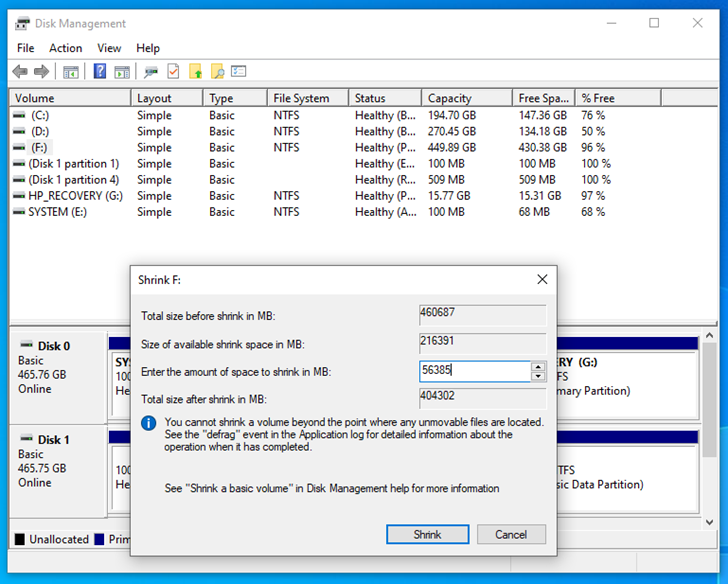Viewport: 728px width, 584px height.
Task: Click the settings list icon in toolbar
Action: pyautogui.click(x=239, y=71)
